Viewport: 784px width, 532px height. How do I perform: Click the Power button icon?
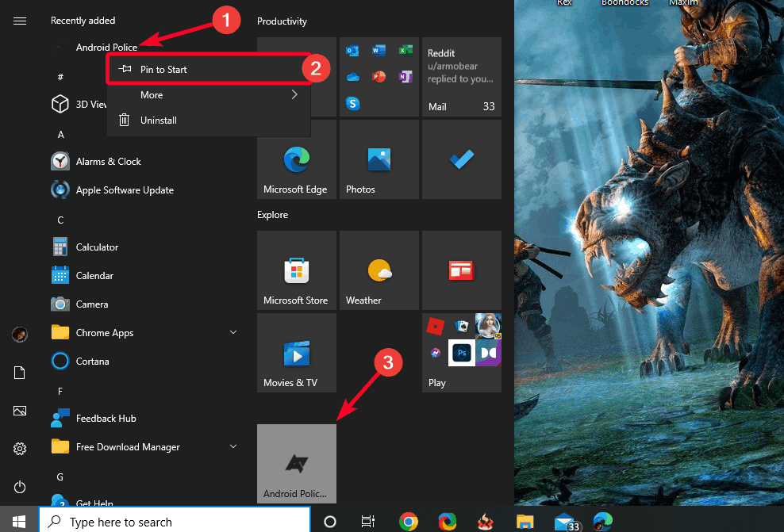[20, 487]
